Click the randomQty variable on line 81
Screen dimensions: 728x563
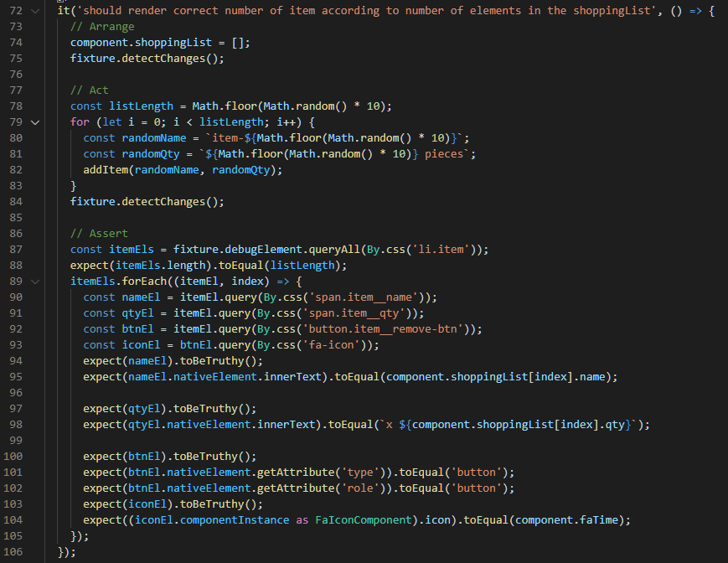point(151,154)
